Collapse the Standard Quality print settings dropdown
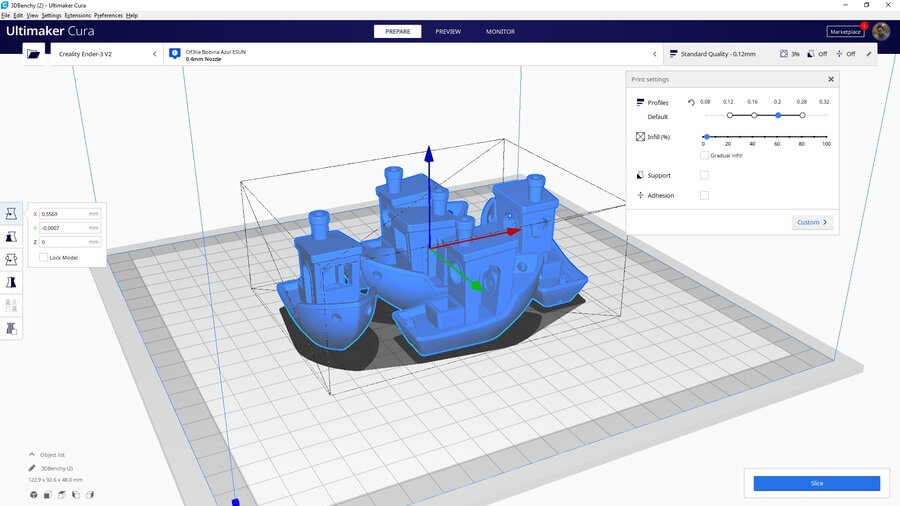 pos(770,54)
